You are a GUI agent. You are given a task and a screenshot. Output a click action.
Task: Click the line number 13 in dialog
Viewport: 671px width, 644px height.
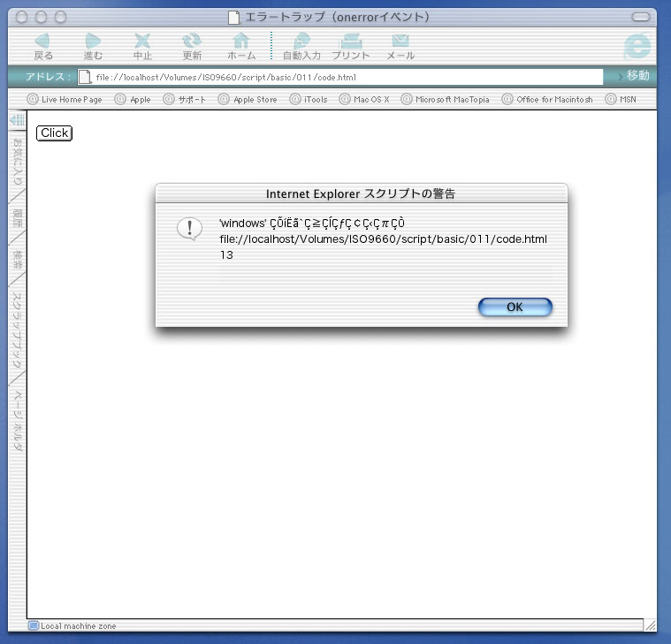226,255
